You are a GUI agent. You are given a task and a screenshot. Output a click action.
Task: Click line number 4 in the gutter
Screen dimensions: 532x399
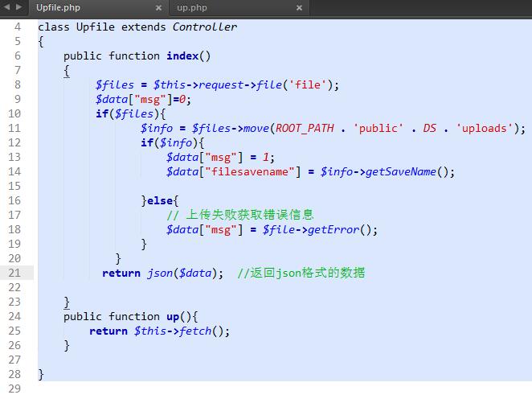18,27
